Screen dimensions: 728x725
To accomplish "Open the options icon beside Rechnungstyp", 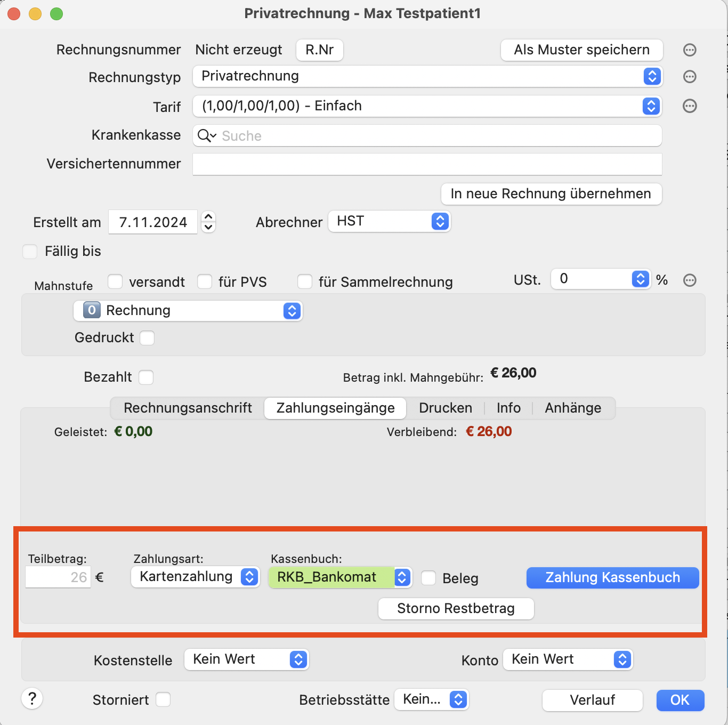I will click(x=690, y=77).
